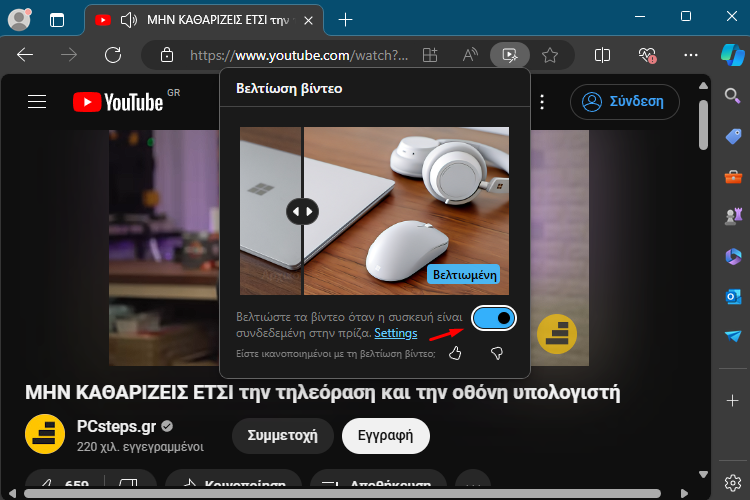The height and width of the screenshot is (500, 750).
Task: Open Browser essentials heart icon
Action: click(x=647, y=55)
